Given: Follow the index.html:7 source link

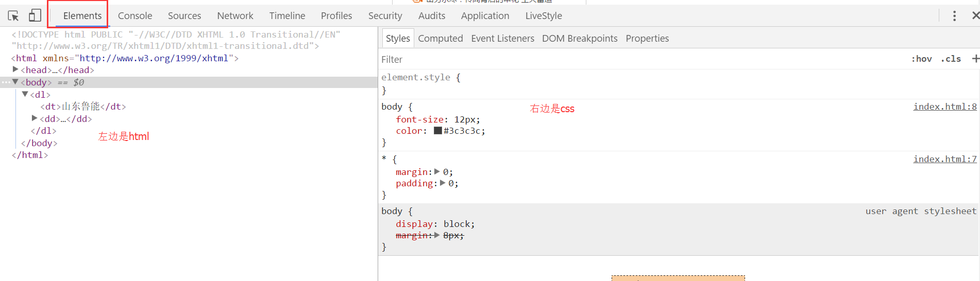Looking at the screenshot, I should [x=944, y=159].
